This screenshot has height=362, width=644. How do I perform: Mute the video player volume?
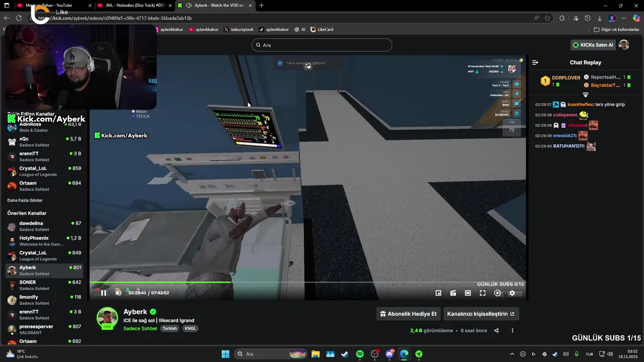point(118,293)
